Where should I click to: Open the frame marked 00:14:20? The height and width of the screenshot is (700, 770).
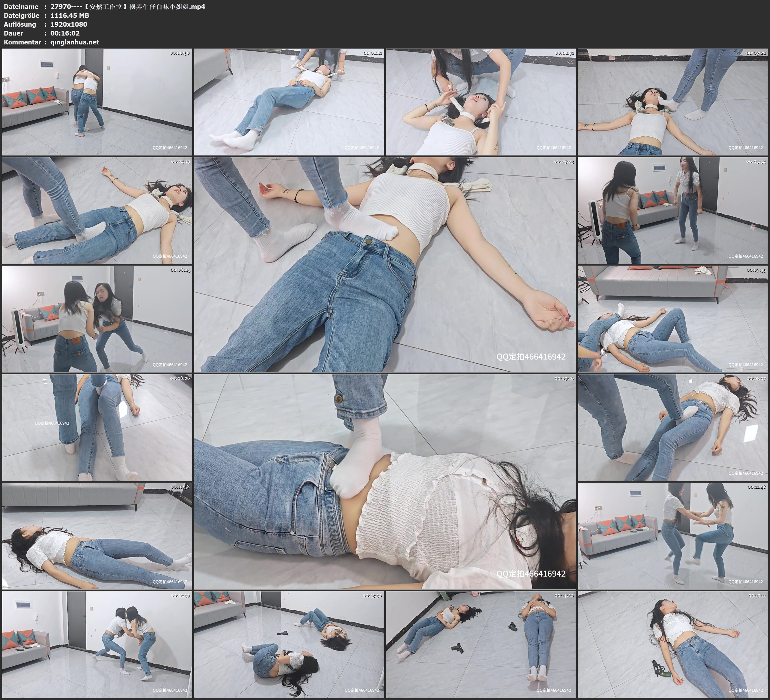click(480, 644)
